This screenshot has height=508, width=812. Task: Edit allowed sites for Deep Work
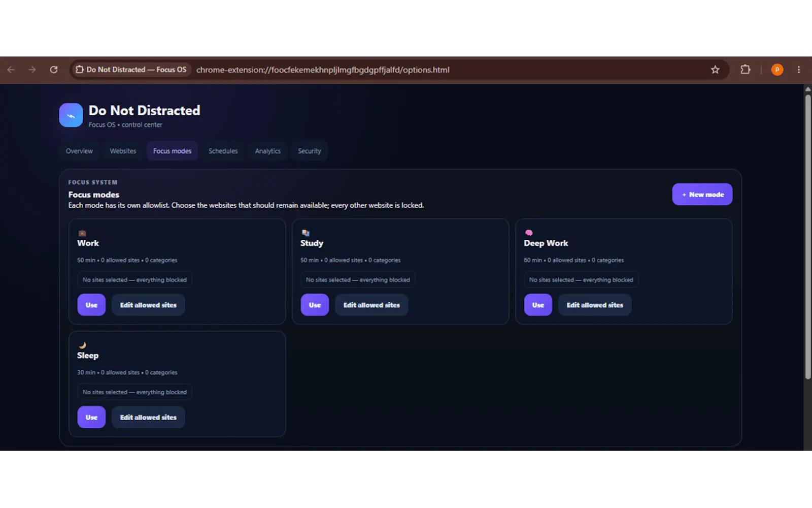[x=595, y=305]
